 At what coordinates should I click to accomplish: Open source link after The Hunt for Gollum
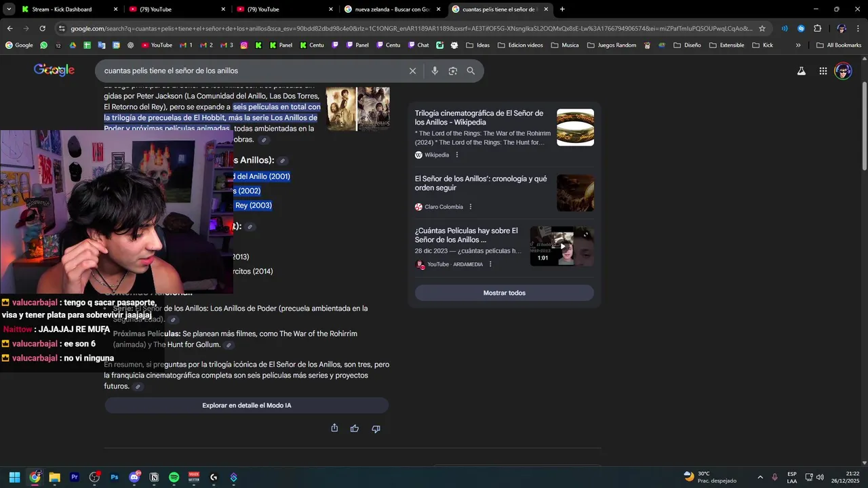(x=229, y=345)
